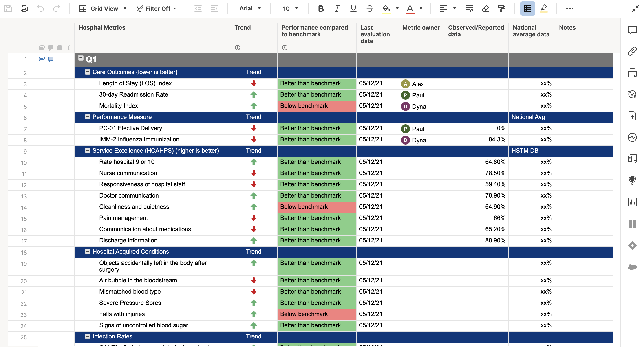Collapse the Hospital Acquired Conditions section
644x347 pixels.
tap(88, 251)
